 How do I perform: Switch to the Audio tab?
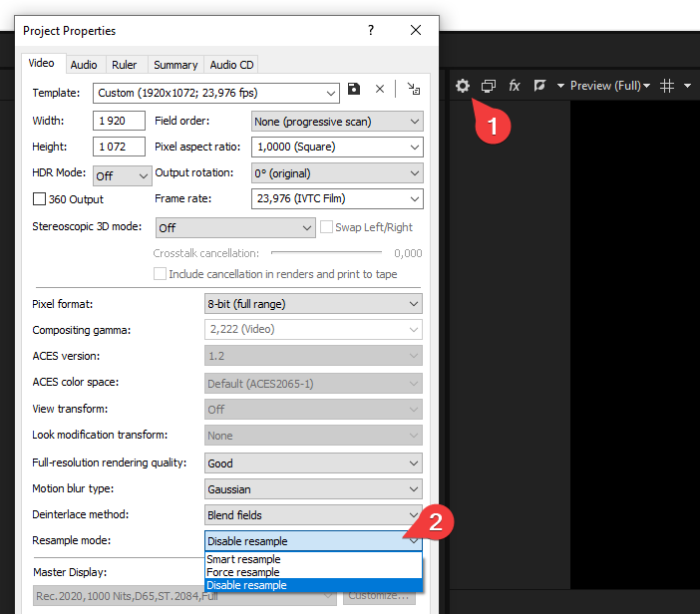pos(84,65)
